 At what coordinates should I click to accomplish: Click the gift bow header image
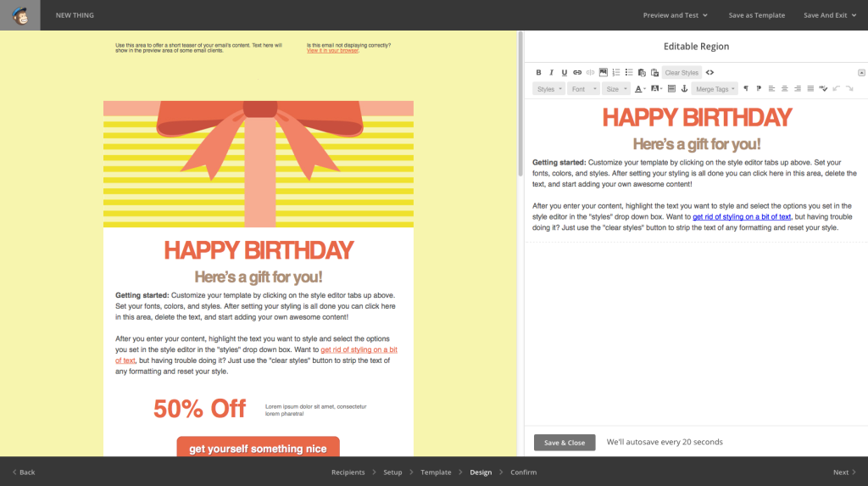(259, 164)
